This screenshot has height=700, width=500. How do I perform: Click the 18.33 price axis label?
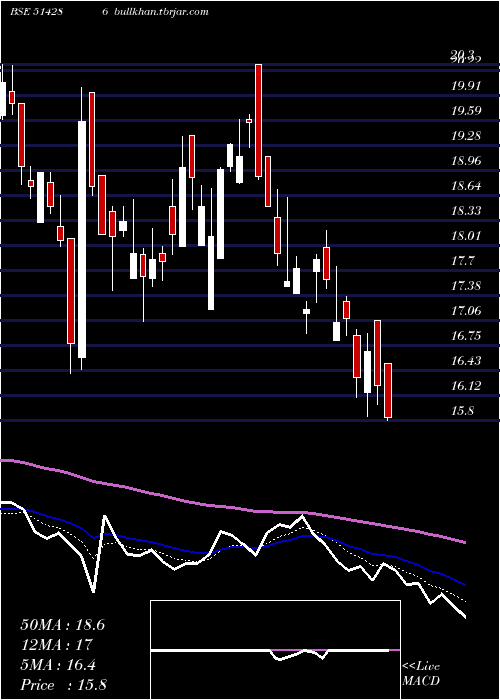click(x=466, y=210)
